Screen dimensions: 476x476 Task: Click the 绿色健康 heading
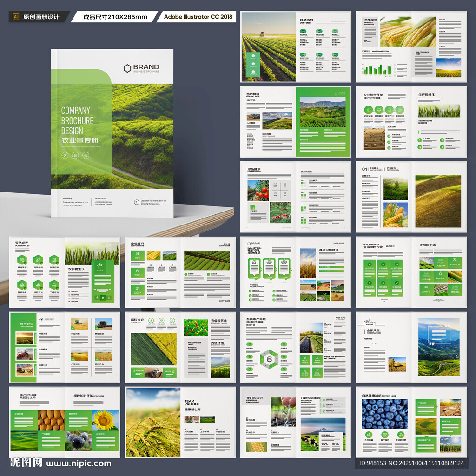click(x=254, y=169)
